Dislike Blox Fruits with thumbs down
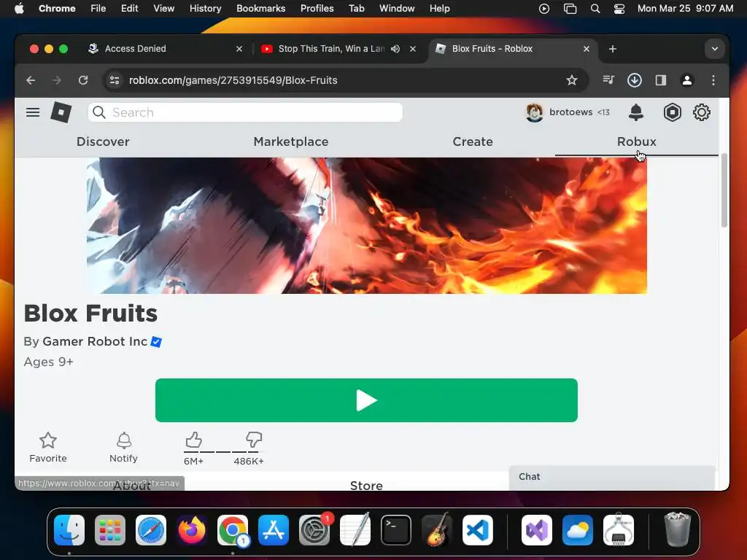 253,439
